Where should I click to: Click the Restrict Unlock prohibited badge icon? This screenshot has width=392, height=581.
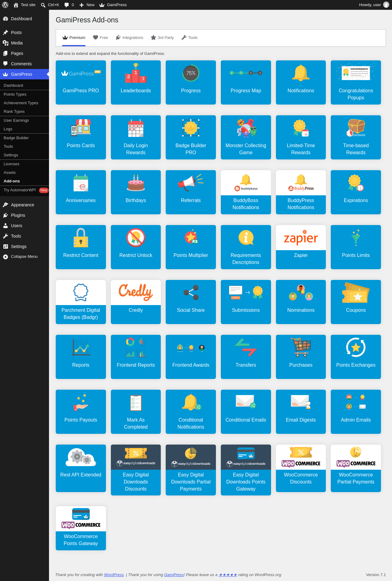pos(136,238)
